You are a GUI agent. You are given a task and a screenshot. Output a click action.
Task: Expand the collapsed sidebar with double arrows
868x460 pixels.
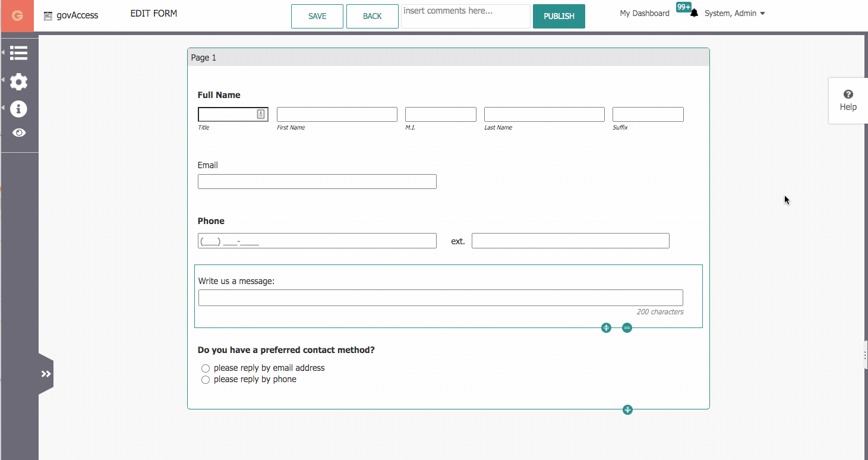[x=46, y=373]
